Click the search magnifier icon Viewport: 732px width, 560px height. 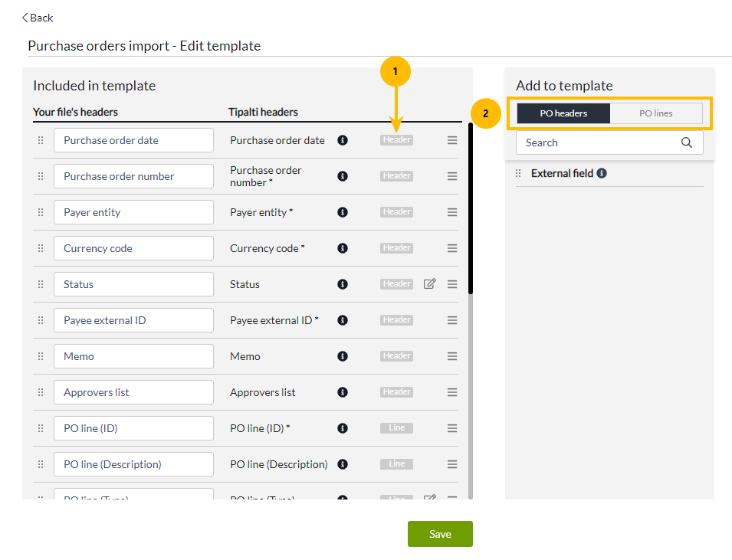tap(686, 142)
